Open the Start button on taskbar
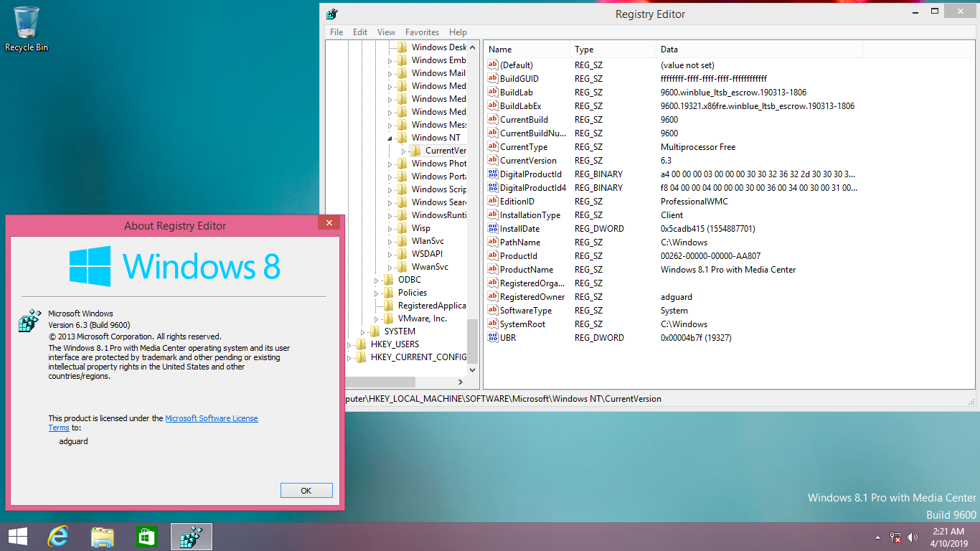This screenshot has height=551, width=980. pyautogui.click(x=18, y=536)
